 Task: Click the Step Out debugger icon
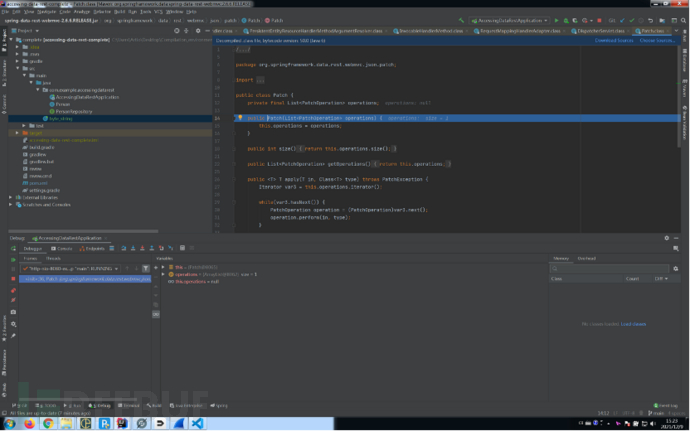click(x=152, y=248)
